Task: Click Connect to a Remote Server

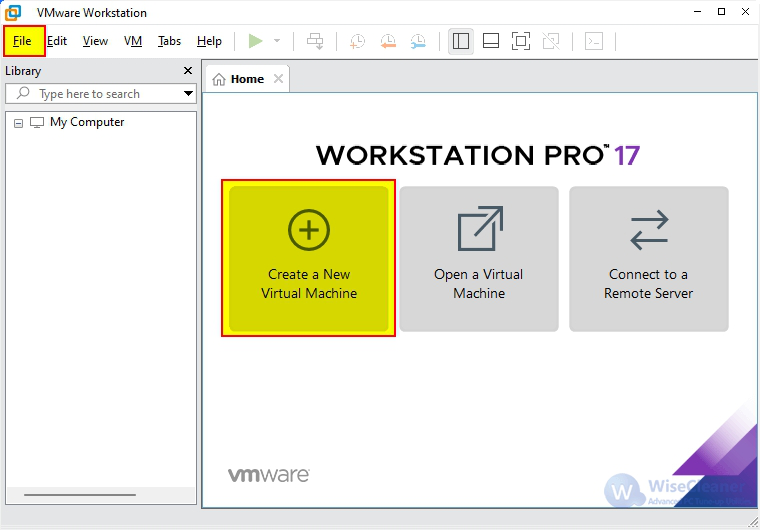Action: pos(649,258)
